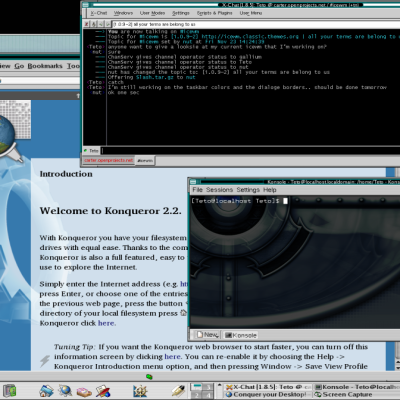
Task: Switch to virtual desktop 3 in pager
Action: tap(208, 387)
